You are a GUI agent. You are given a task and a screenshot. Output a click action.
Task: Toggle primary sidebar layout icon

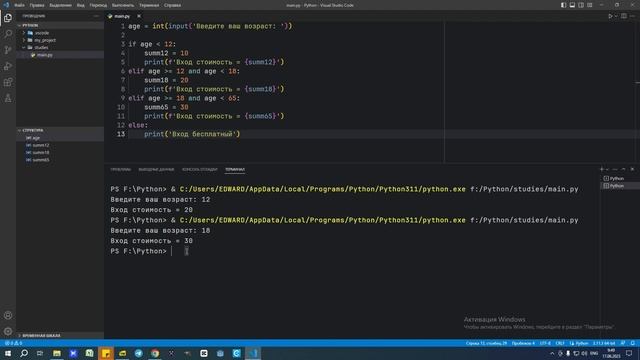point(563,5)
